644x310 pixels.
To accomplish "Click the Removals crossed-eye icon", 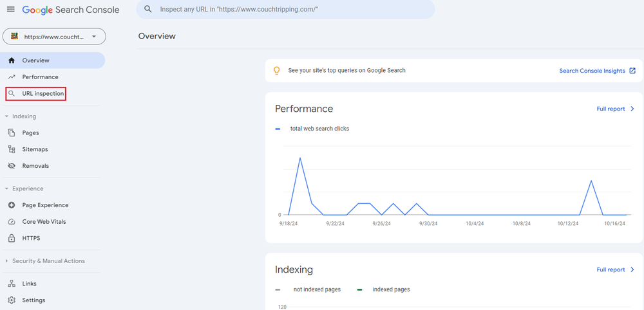I will 11,166.
